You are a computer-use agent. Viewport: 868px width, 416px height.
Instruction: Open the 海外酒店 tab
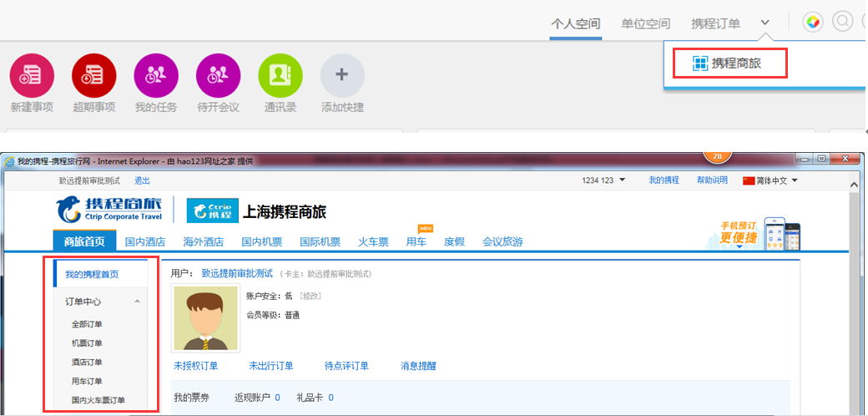[x=204, y=242]
